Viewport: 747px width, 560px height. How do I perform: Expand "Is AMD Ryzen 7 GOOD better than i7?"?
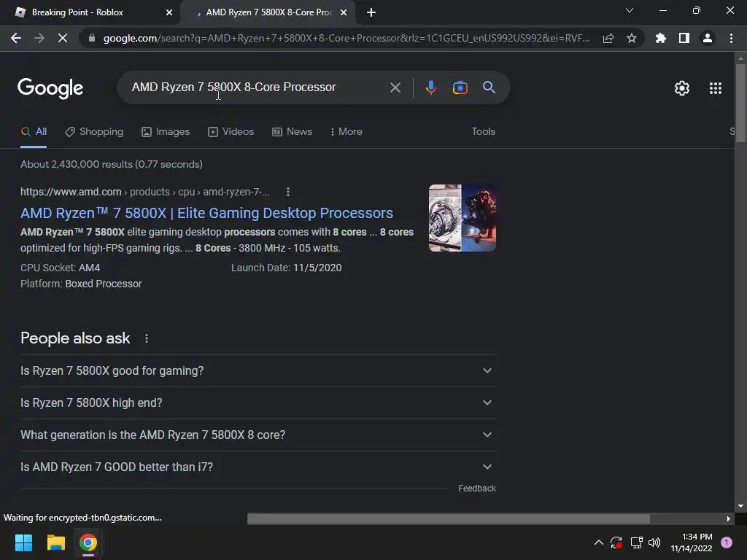tap(258, 467)
